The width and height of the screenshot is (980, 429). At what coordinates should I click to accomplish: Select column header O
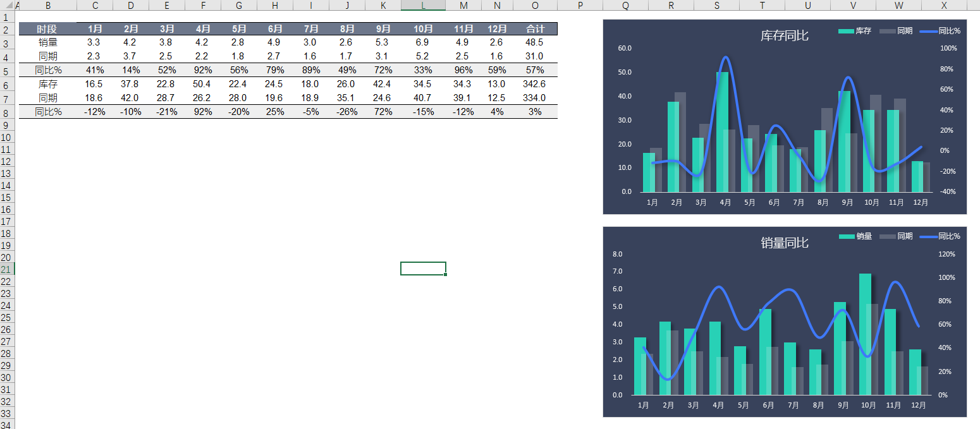(x=536, y=5)
